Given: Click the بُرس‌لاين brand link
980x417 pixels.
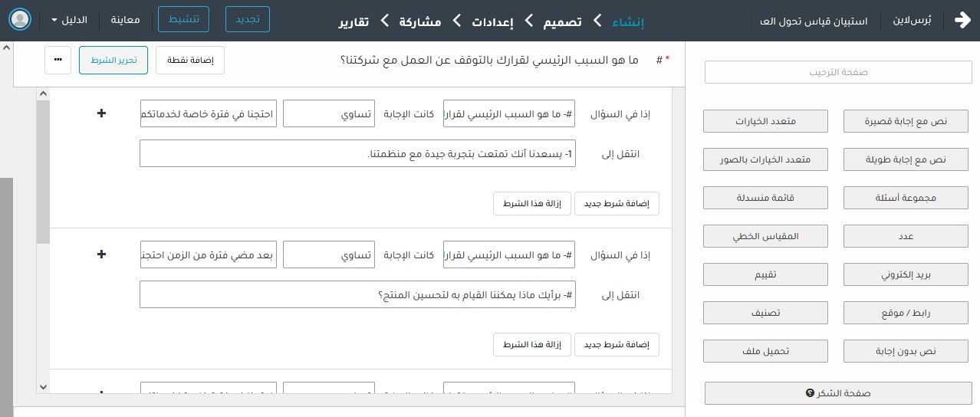Looking at the screenshot, I should click(x=912, y=21).
